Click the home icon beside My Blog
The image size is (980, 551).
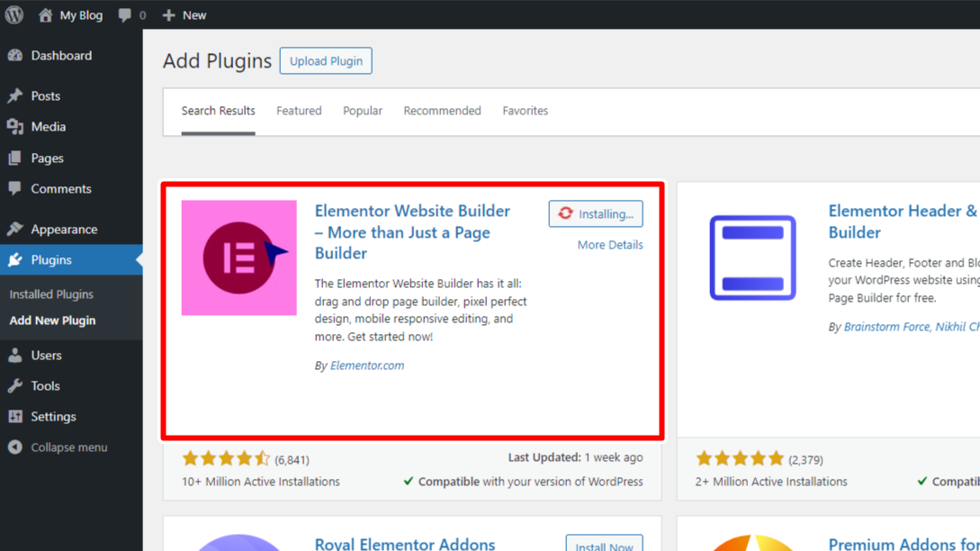coord(45,15)
